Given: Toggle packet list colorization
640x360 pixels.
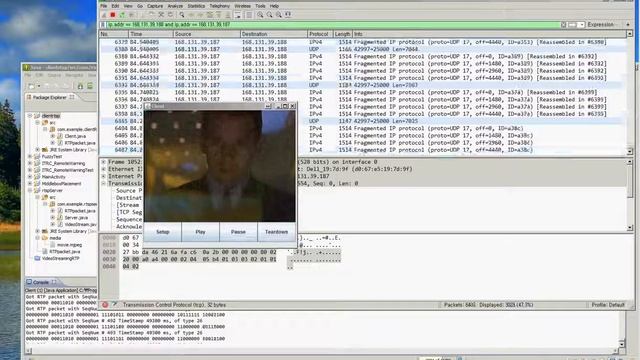Looking at the screenshot, I should click(x=249, y=15).
